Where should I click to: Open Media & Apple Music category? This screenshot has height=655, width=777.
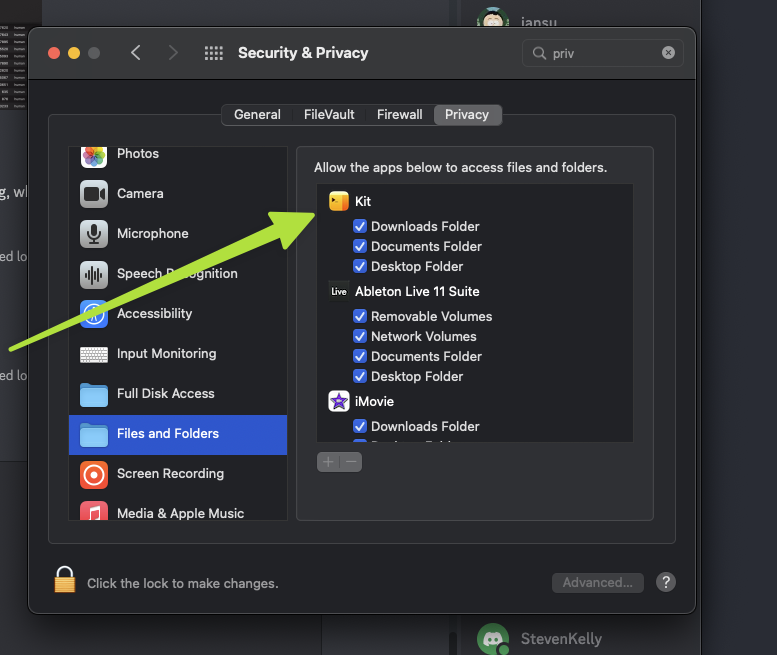(x=178, y=510)
